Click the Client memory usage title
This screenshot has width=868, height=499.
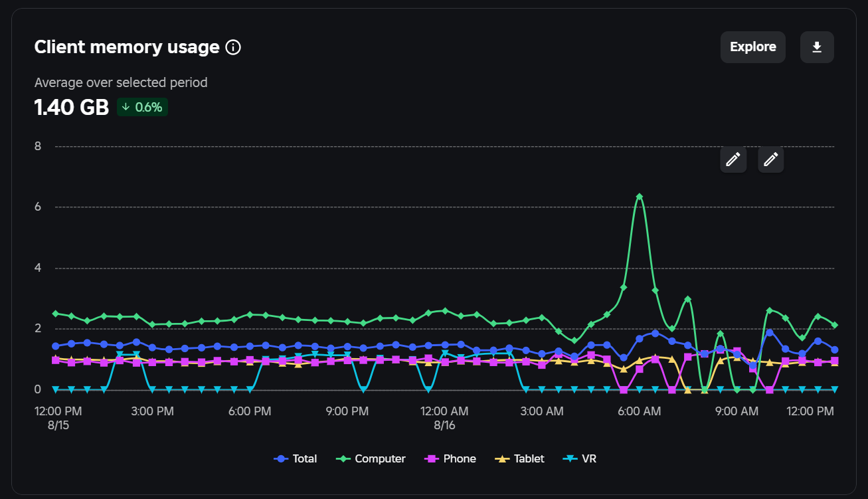click(127, 47)
